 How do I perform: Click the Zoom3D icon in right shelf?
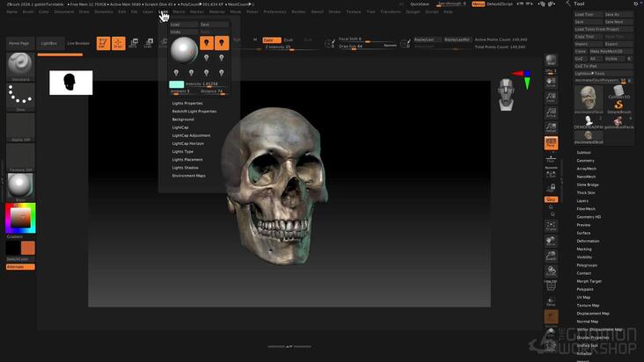pos(551,256)
